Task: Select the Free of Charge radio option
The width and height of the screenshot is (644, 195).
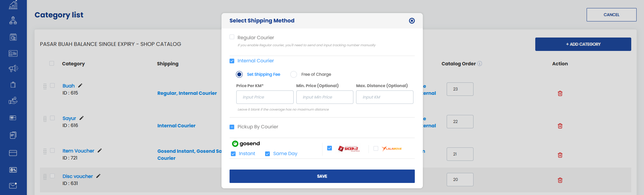Action: (x=294, y=74)
